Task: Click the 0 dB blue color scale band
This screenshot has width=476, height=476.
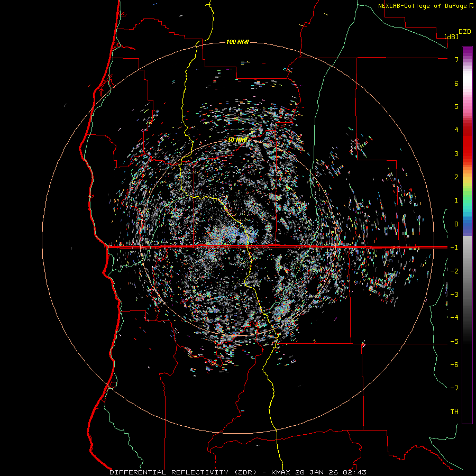Action: [467, 224]
